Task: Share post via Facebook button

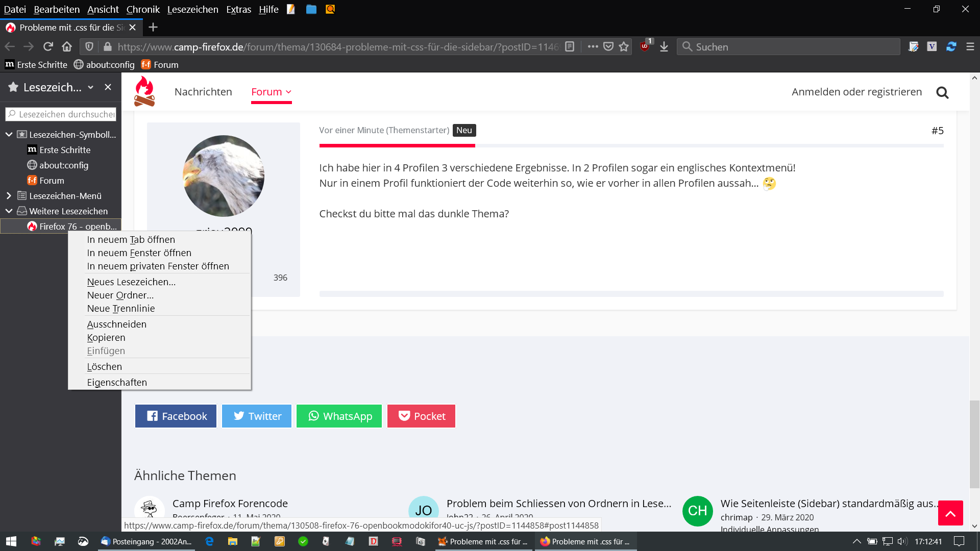Action: click(x=176, y=416)
